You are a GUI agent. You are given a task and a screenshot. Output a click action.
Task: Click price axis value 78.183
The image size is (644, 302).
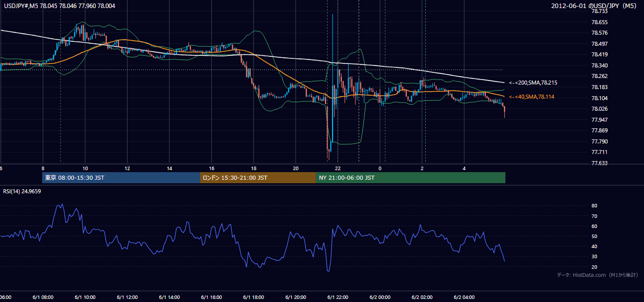(x=600, y=87)
